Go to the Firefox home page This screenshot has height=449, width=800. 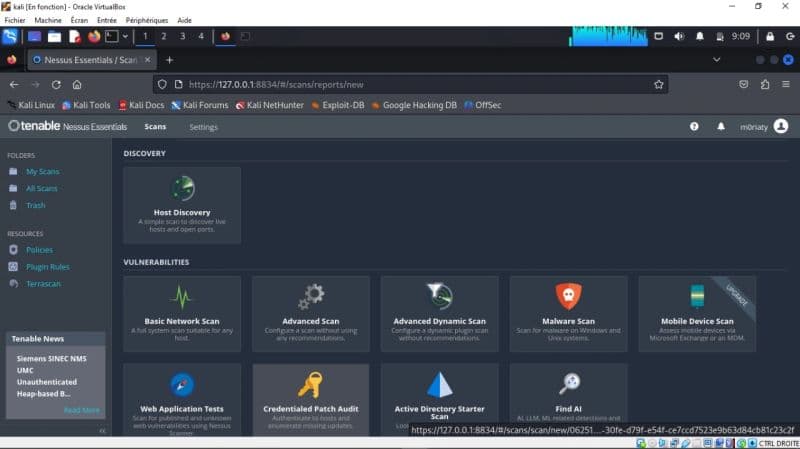[x=77, y=85]
